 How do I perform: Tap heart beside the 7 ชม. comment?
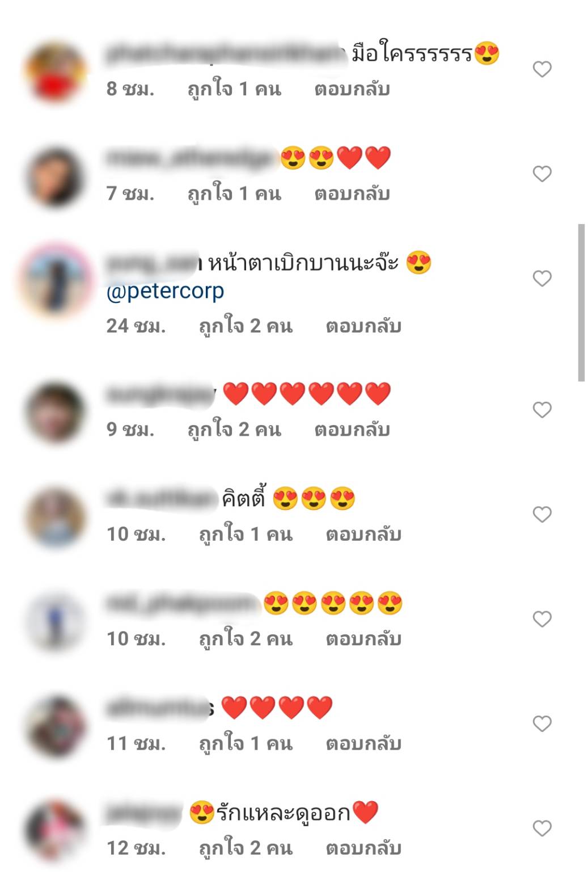tap(542, 174)
